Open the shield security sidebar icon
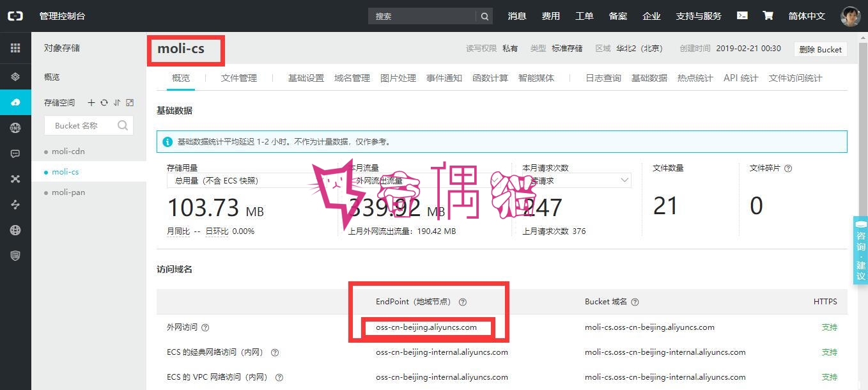 coord(15,256)
